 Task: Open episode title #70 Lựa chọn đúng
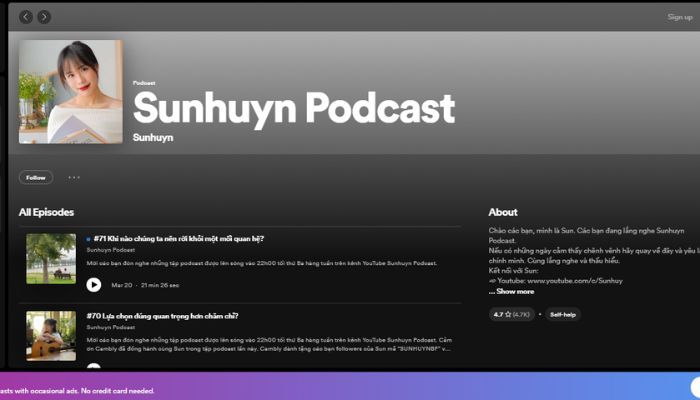[x=162, y=316]
